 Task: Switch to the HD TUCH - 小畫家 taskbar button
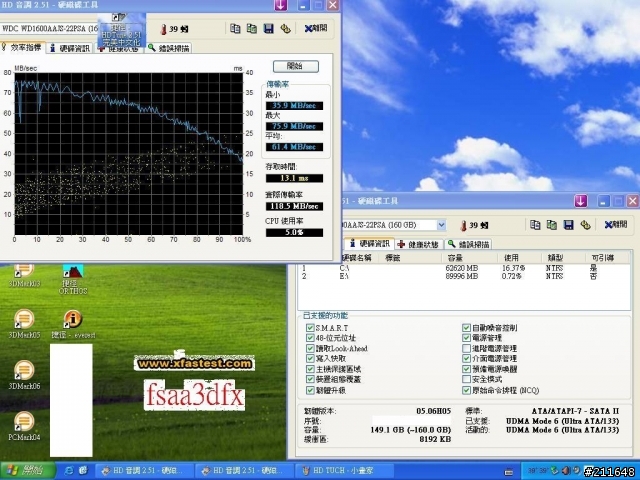(342, 471)
